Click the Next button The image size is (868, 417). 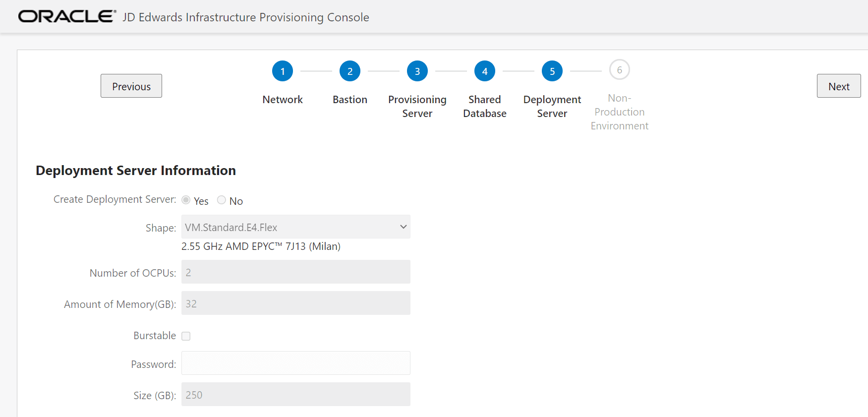(x=839, y=86)
